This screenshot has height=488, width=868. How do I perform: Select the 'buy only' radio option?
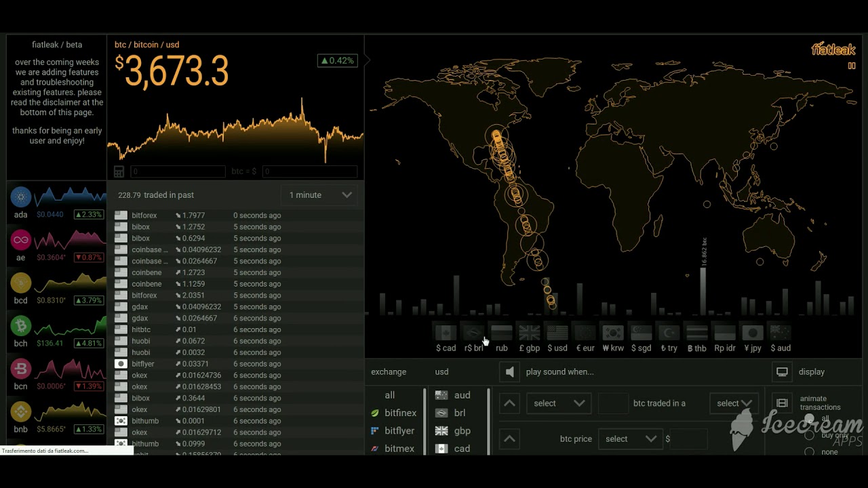tap(809, 435)
